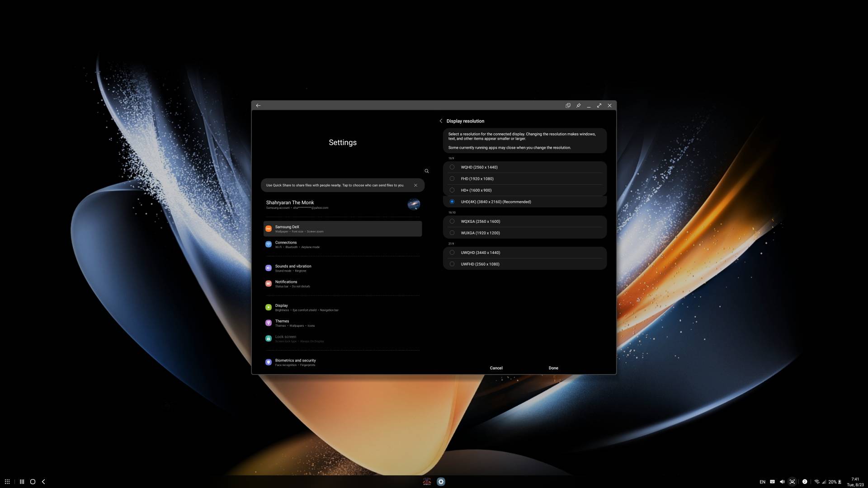The height and width of the screenshot is (488, 868).
Task: Confirm resolution with Done
Action: [553, 368]
